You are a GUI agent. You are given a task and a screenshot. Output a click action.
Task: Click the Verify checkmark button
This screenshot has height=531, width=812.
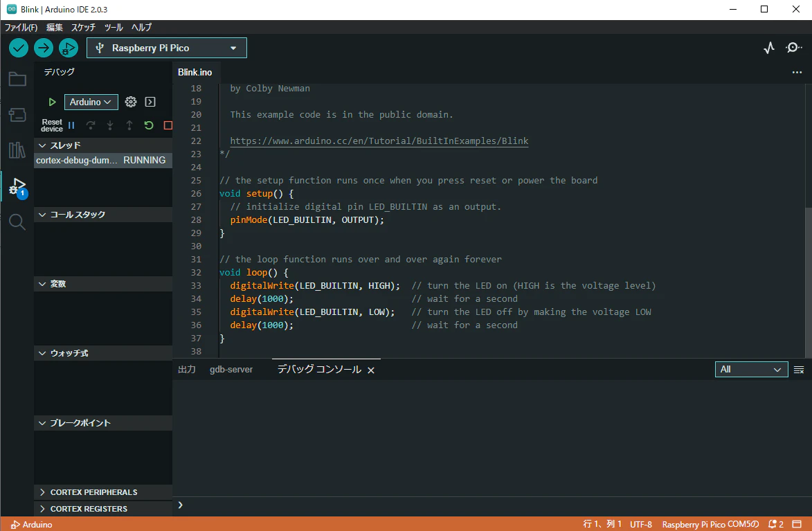pyautogui.click(x=19, y=48)
